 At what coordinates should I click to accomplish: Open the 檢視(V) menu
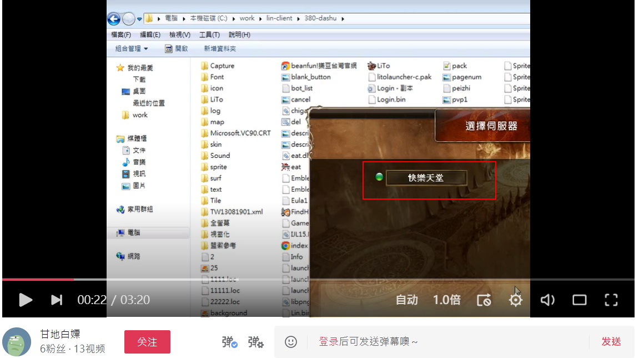coord(180,35)
